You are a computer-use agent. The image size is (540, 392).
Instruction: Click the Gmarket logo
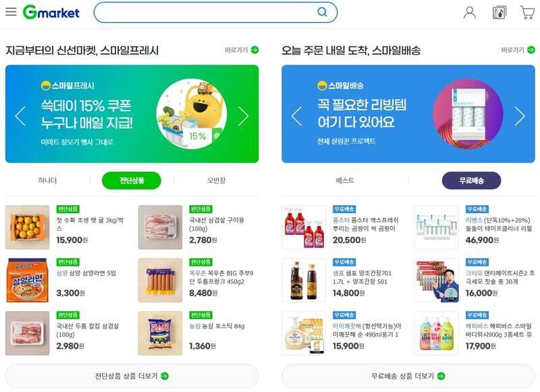[51, 12]
